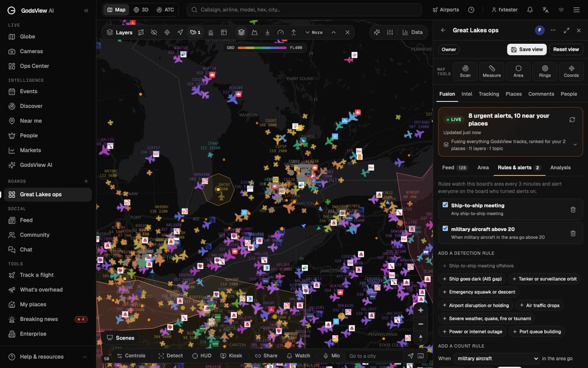Open Track a flight tool

tap(48, 275)
